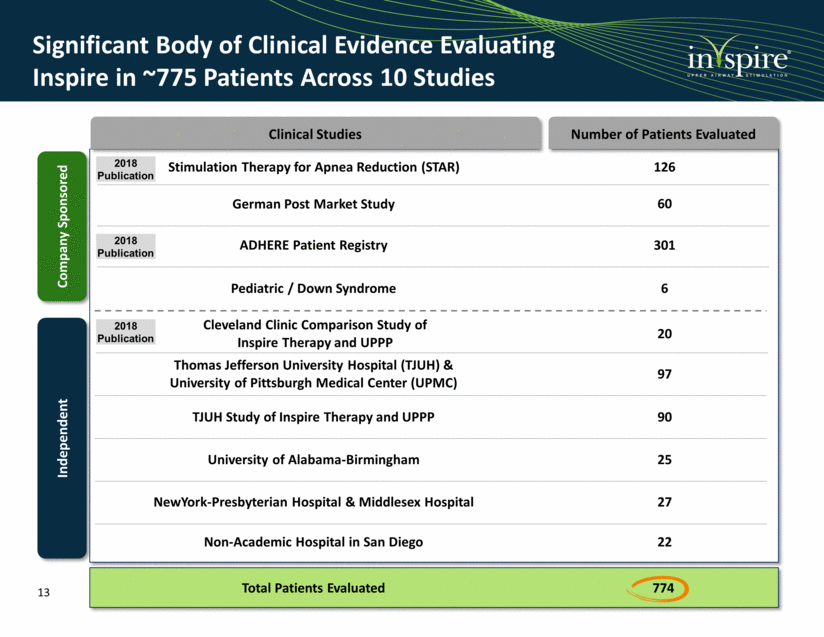Image resolution: width=824 pixels, height=637 pixels.
Task: Select 'Cleveland Clinic Comparison Study' text
Action: (315, 333)
